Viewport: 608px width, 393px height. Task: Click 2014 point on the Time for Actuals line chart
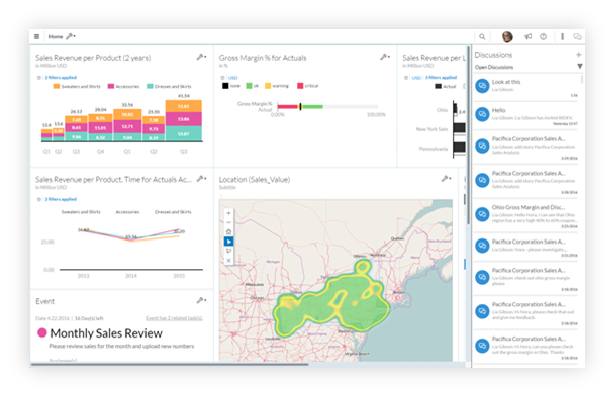point(131,240)
